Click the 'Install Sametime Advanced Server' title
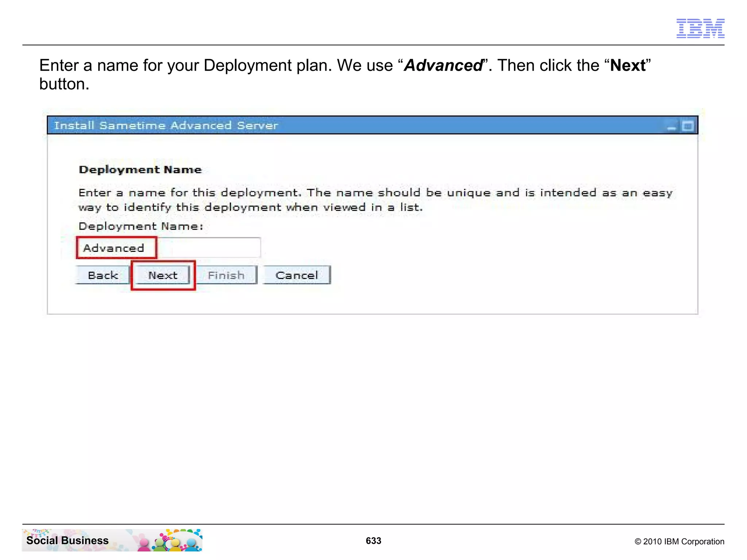The image size is (747, 560). pos(166,125)
